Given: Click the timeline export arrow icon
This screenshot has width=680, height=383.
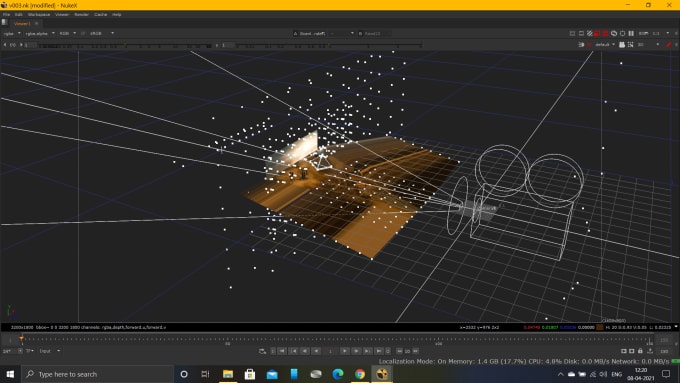Looking at the screenshot, I should click(x=650, y=351).
